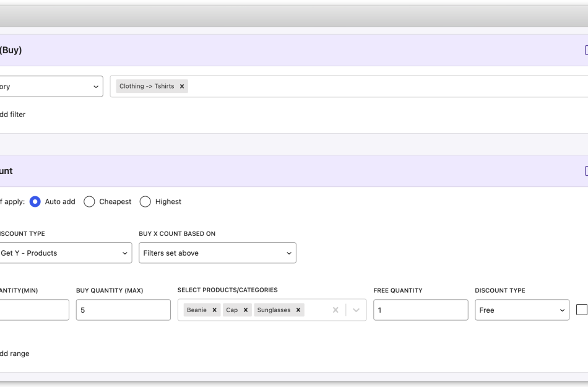This screenshot has height=387, width=588.
Task: Open the category filter dropdown on the left
Action: click(51, 86)
